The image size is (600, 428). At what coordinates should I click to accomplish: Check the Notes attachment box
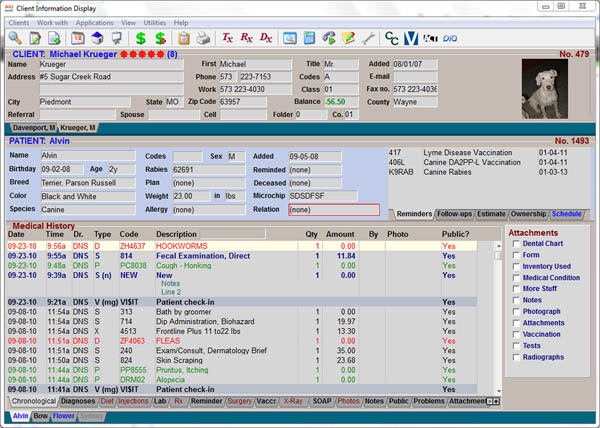[x=516, y=300]
